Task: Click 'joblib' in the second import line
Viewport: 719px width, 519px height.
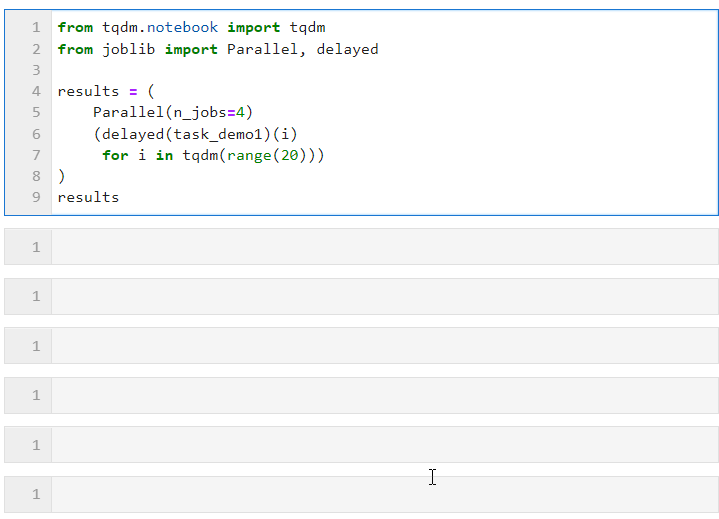Action: tap(128, 50)
